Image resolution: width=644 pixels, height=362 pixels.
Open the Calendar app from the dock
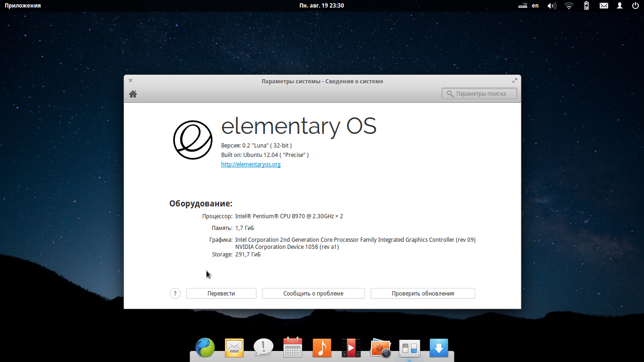coord(293,348)
